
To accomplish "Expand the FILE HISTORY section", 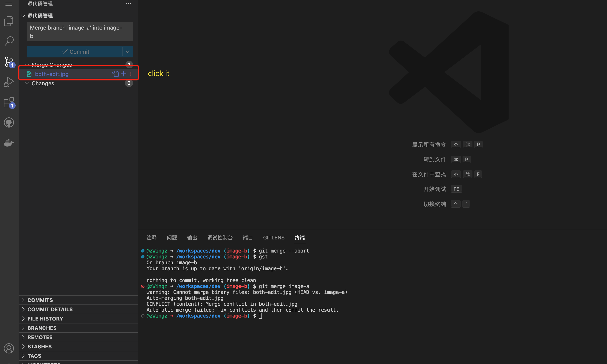I will pyautogui.click(x=79, y=319).
